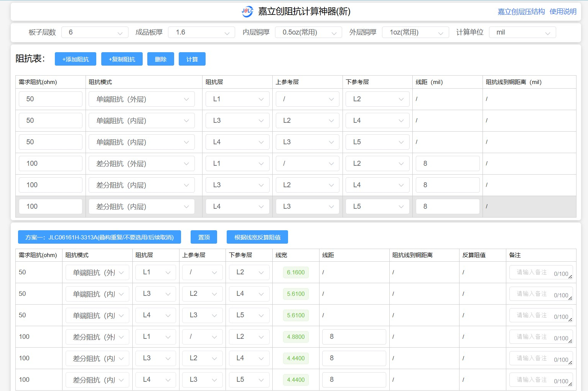Viewport: 588px width, 391px height.
Task: Focus the 备注 field in 方案一 6.1600 row
Action: 541,272
